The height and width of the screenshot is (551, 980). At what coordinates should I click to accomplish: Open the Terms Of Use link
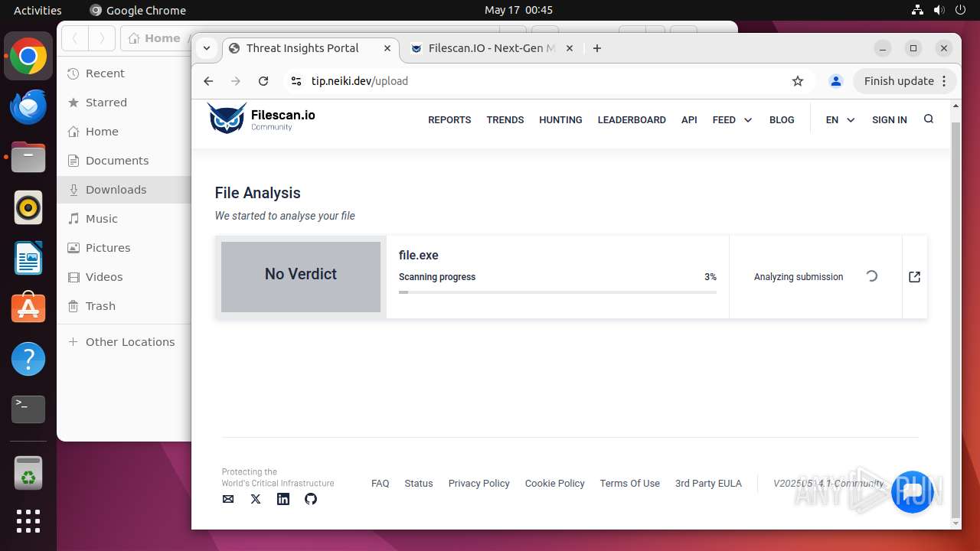pos(629,484)
